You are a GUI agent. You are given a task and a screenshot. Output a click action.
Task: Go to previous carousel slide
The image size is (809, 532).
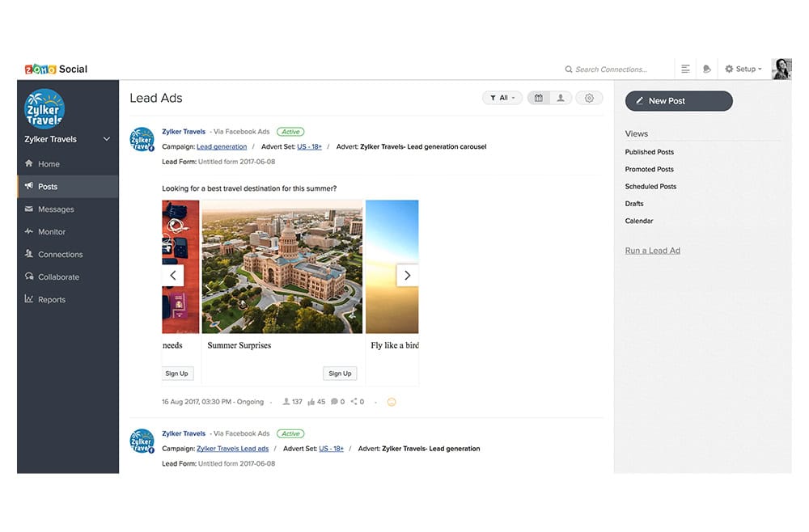[x=173, y=275]
